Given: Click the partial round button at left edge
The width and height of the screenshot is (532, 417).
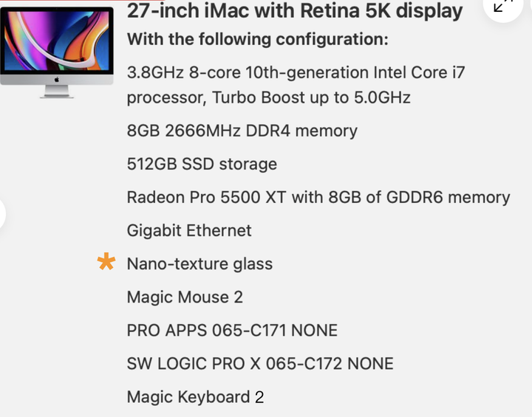Looking at the screenshot, I should click(2, 214).
